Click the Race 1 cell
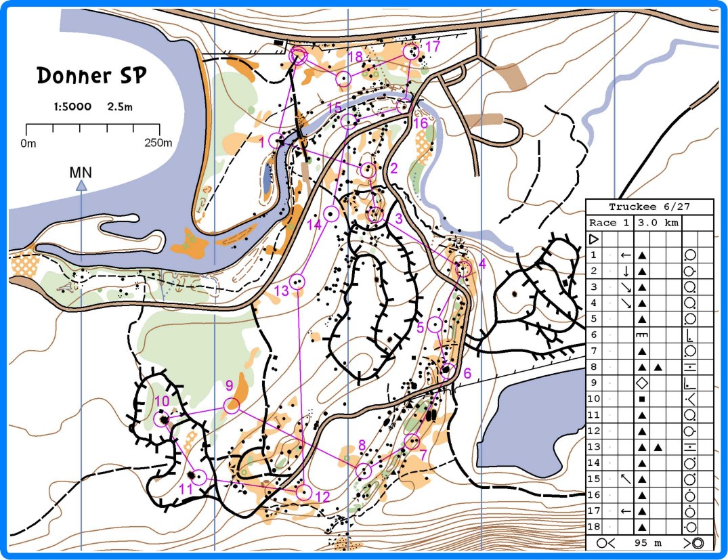The image size is (728, 560). click(x=608, y=223)
